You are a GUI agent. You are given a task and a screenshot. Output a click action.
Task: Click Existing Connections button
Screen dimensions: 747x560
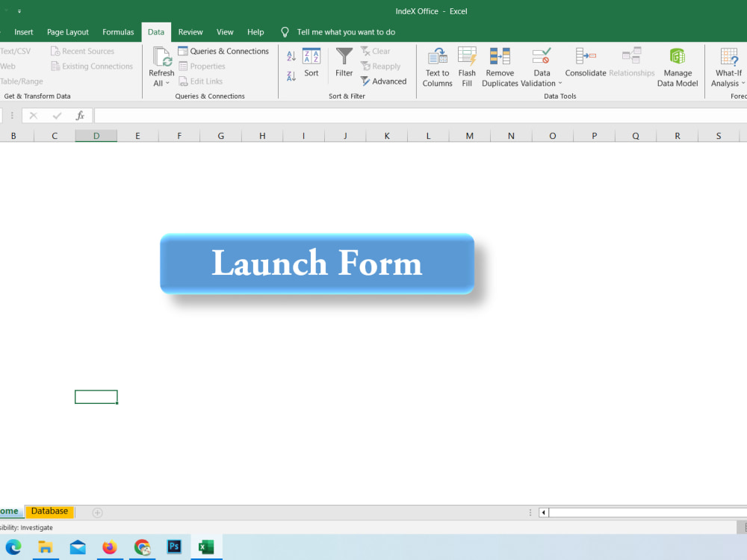pos(92,66)
